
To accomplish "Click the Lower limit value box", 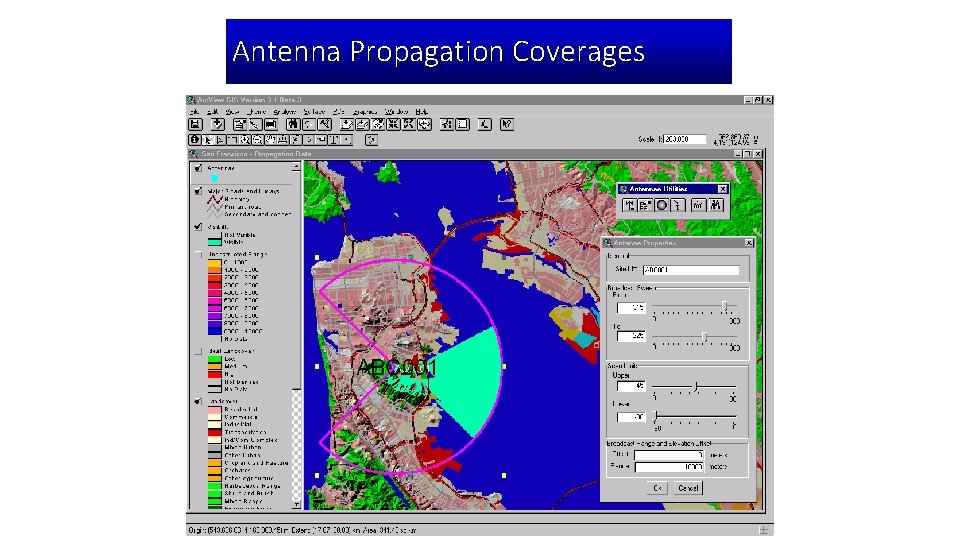I will point(631,417).
